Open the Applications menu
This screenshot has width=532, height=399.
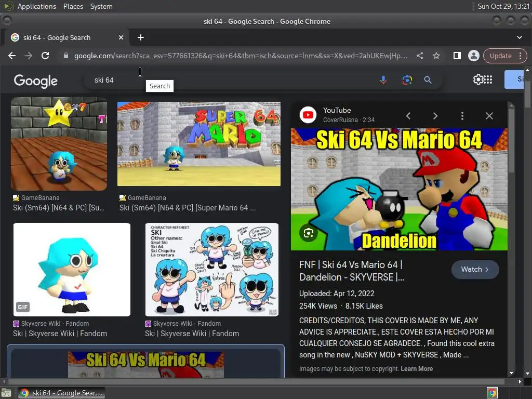[x=37, y=6]
